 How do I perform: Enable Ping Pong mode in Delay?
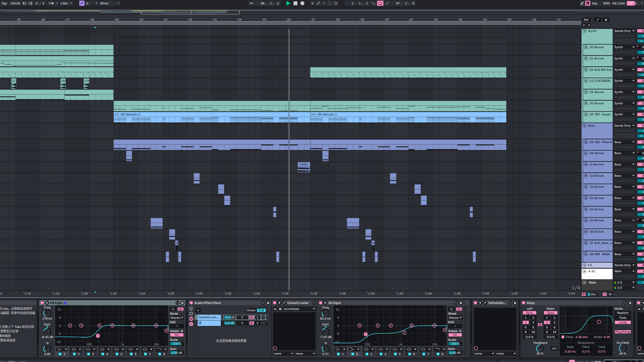(623, 332)
